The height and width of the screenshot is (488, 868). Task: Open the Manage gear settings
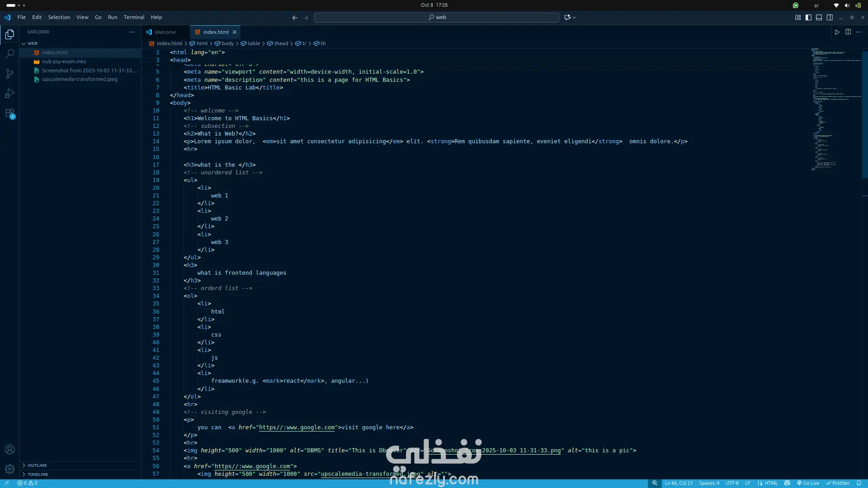(x=9, y=469)
